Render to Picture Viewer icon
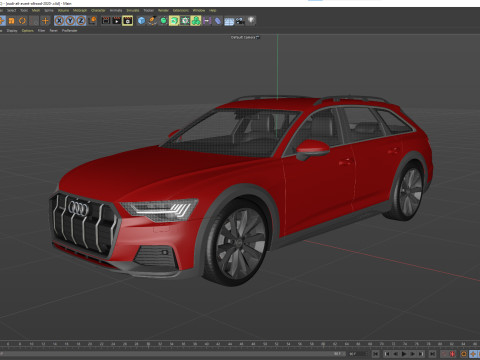480x360 pixels. tap(117, 21)
